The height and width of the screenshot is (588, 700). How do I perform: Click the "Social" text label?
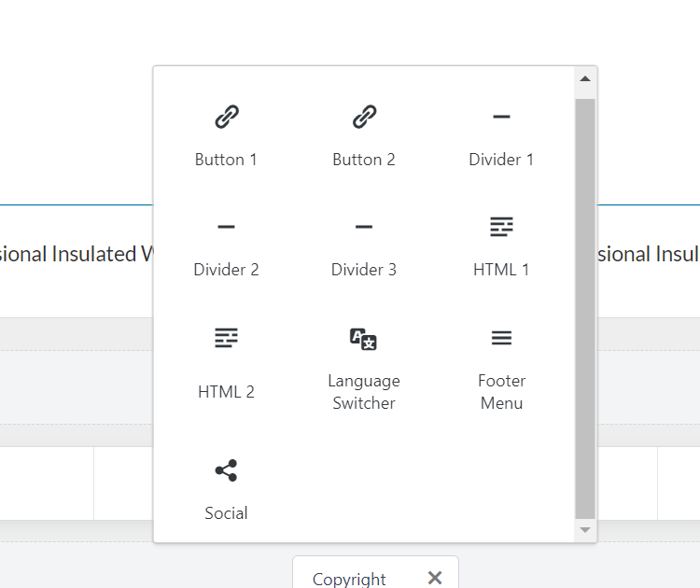(x=226, y=513)
